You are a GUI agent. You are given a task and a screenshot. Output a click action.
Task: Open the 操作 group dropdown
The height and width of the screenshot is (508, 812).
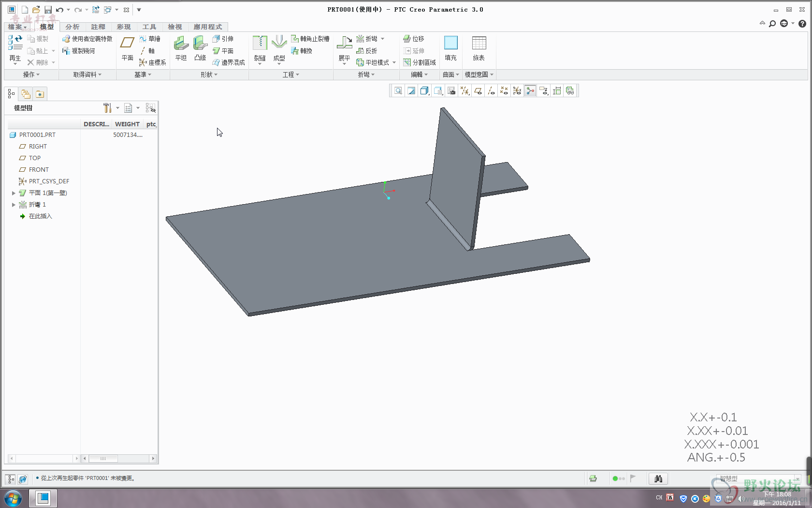(31, 75)
